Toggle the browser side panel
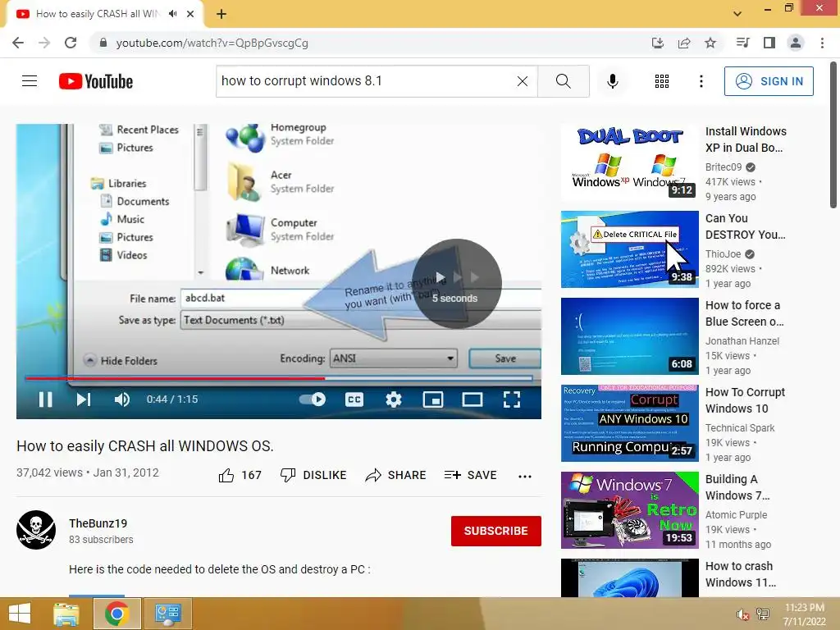This screenshot has width=840, height=630. pyautogui.click(x=769, y=43)
